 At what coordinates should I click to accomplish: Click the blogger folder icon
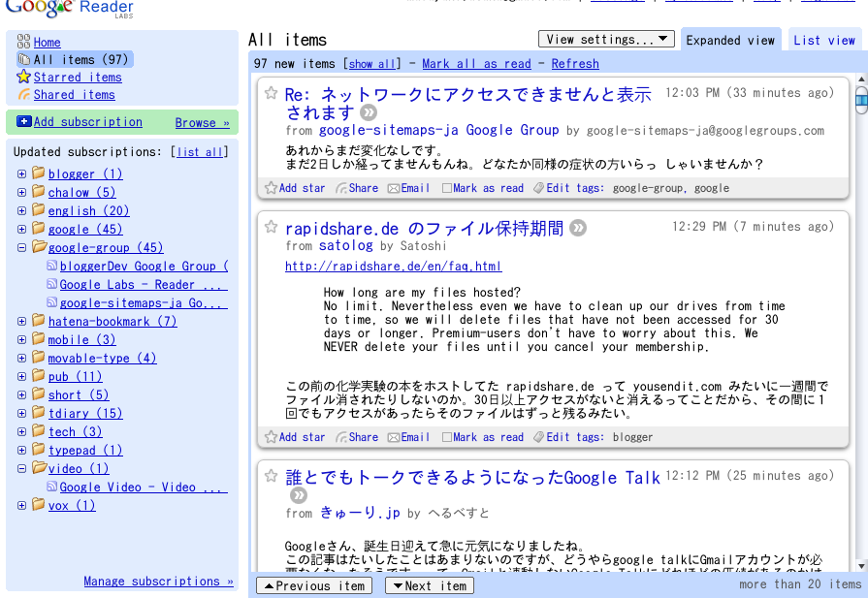point(38,173)
